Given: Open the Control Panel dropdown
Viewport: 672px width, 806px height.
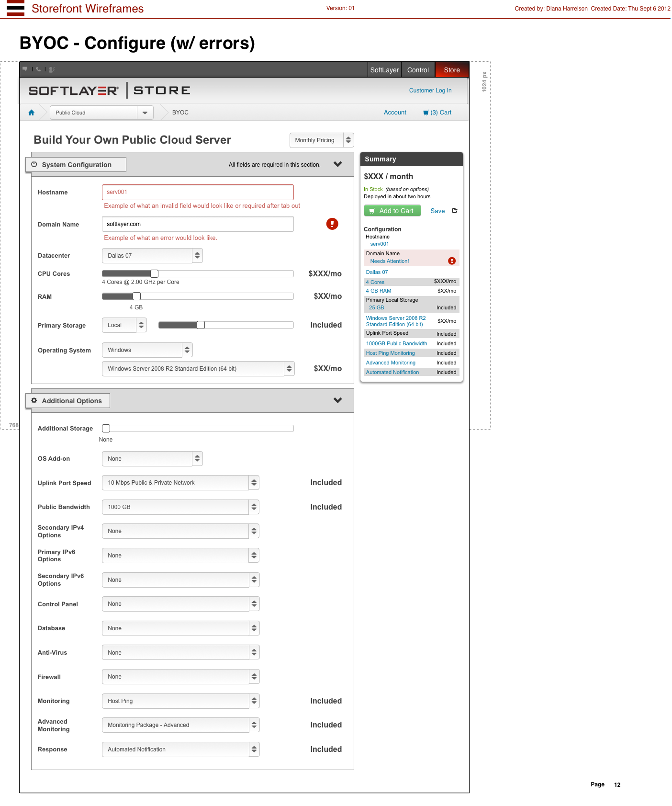Looking at the screenshot, I should coord(180,604).
